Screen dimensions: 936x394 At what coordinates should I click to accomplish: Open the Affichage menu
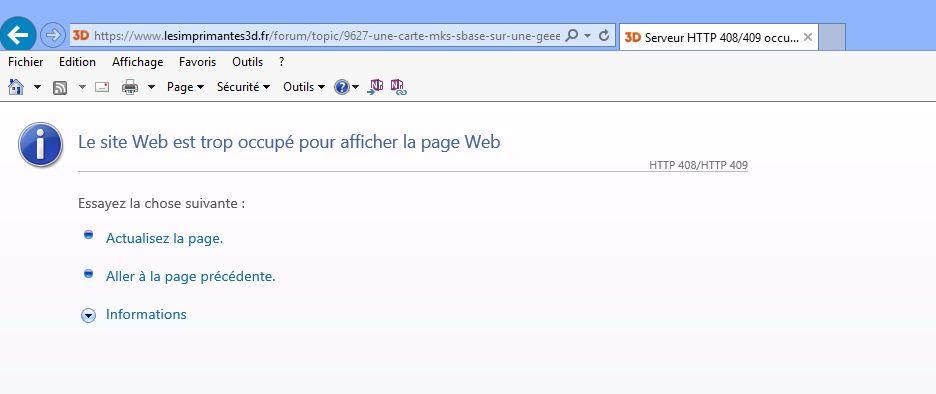pyautogui.click(x=137, y=62)
